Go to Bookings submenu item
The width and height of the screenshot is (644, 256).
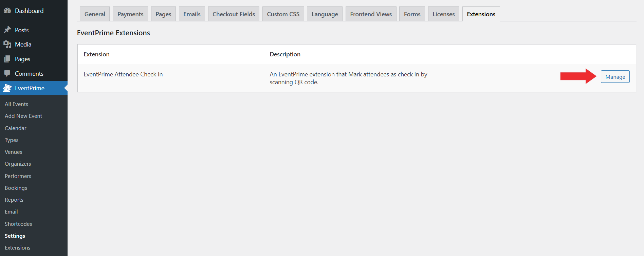coord(16,188)
